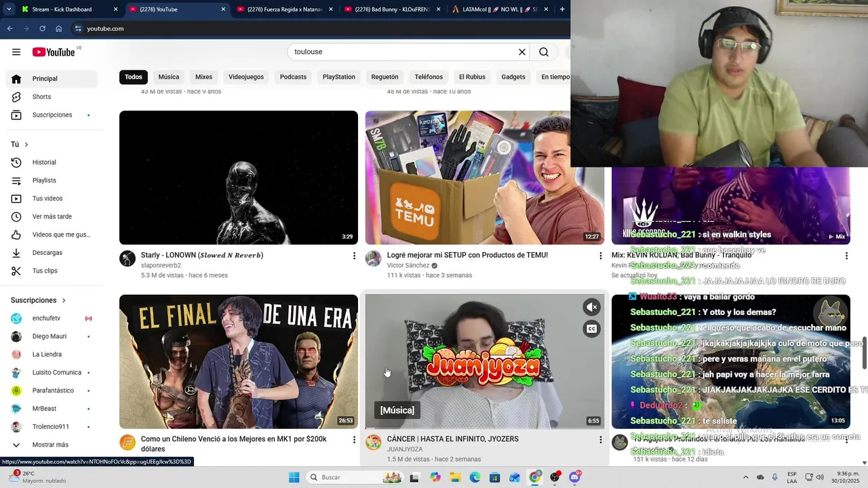Open Ver más tarde in the sidebar
The height and width of the screenshot is (488, 868).
[x=51, y=217]
